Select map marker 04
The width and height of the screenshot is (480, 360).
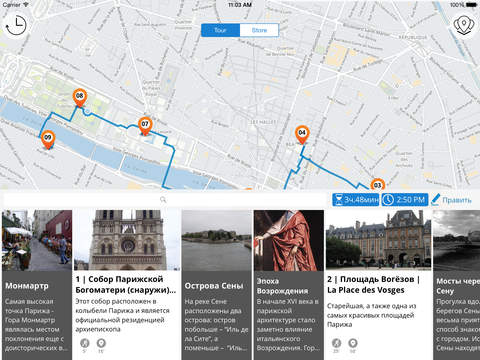pos(302,135)
